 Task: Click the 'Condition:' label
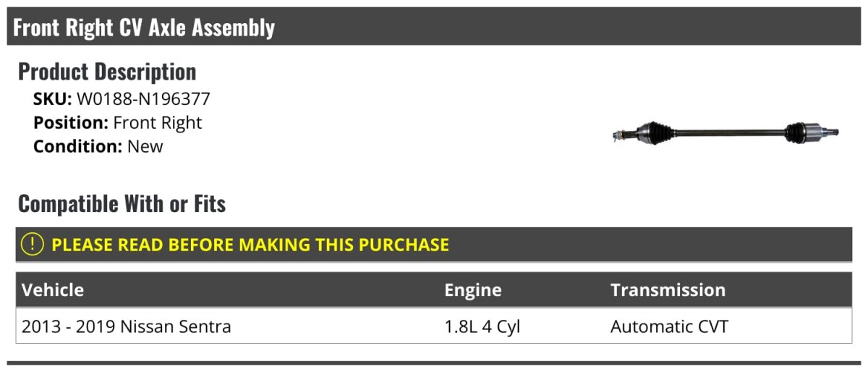[x=77, y=146]
